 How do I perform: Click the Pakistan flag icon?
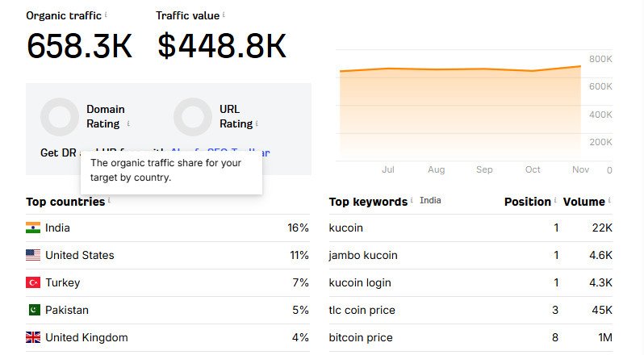coord(33,310)
